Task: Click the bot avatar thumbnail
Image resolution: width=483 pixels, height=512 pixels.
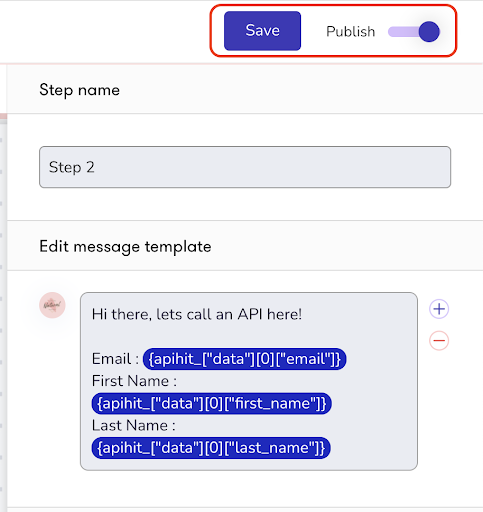Action: [x=52, y=305]
